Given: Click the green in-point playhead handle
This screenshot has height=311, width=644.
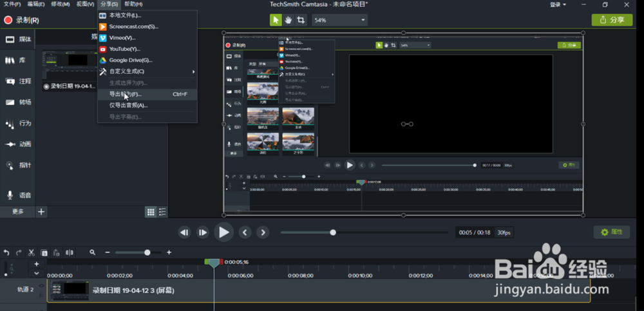Looking at the screenshot, I should click(x=207, y=261).
